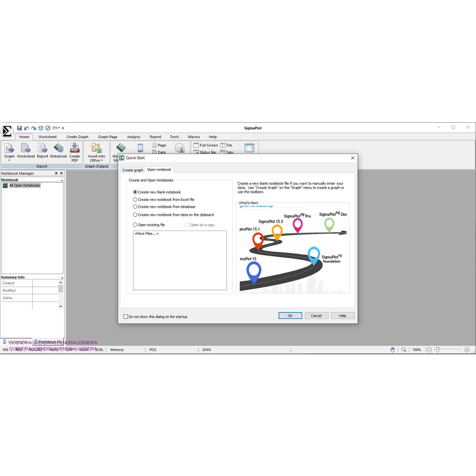Pin the Notebook Manager panel

coord(56,173)
